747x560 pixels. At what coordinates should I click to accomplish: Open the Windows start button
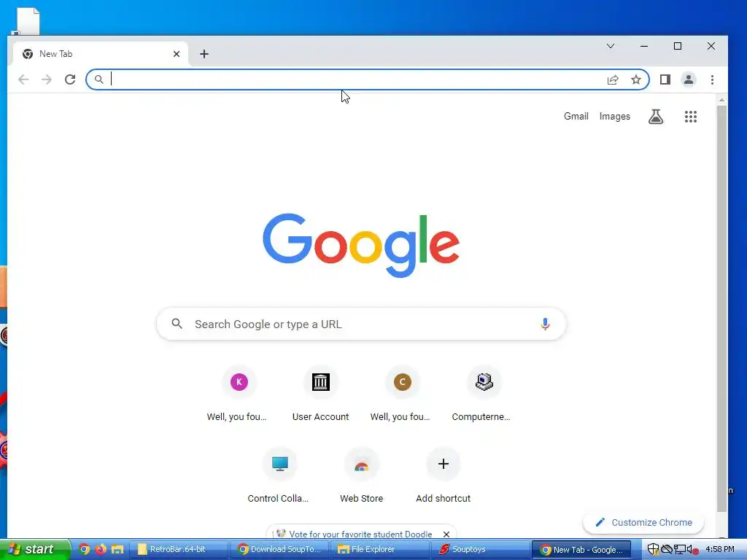(x=35, y=550)
